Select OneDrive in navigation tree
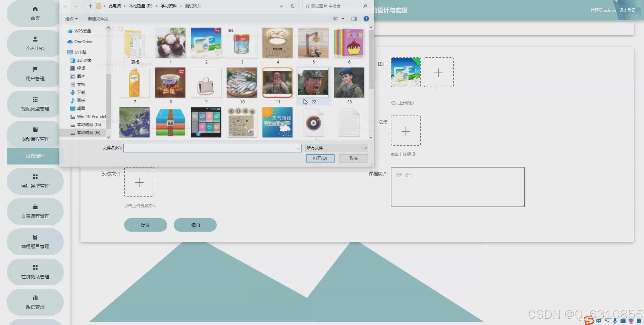644x325 pixels. [x=80, y=42]
